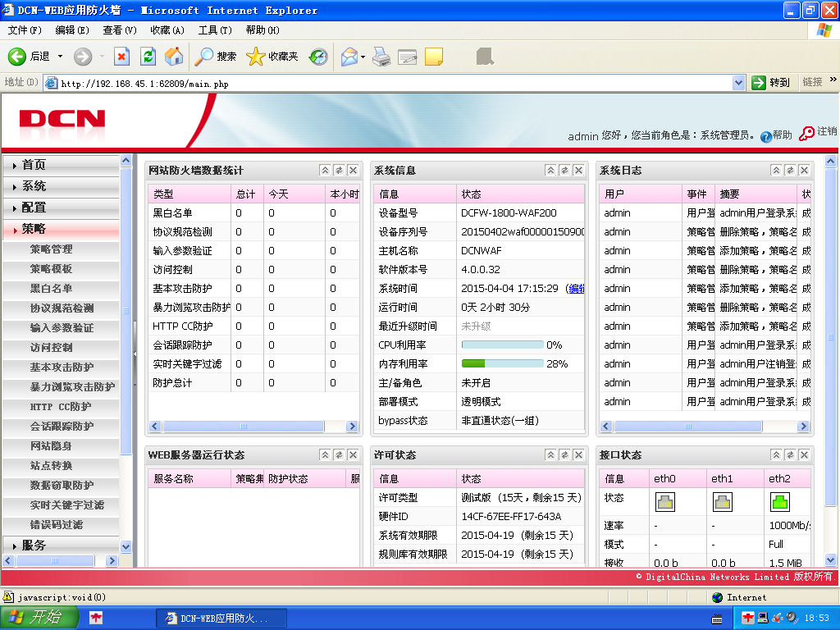Close the 系统信息 panel
The image size is (840, 630).
pos(578,171)
